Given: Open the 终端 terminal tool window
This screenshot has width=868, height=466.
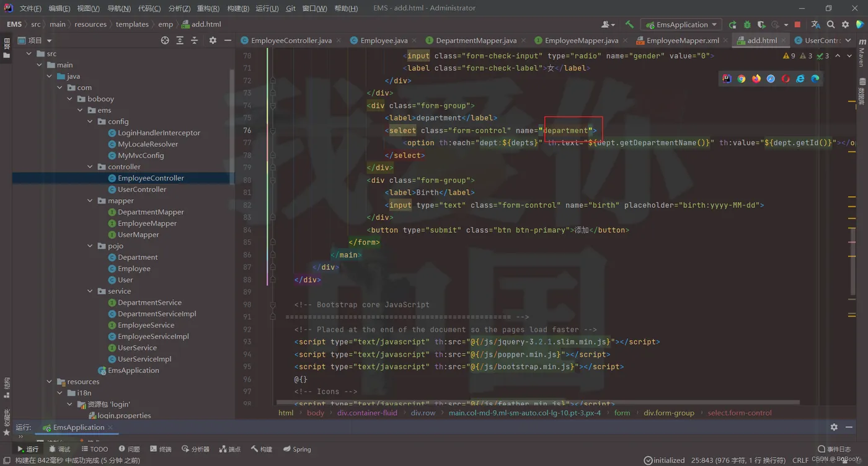Looking at the screenshot, I should (x=161, y=449).
